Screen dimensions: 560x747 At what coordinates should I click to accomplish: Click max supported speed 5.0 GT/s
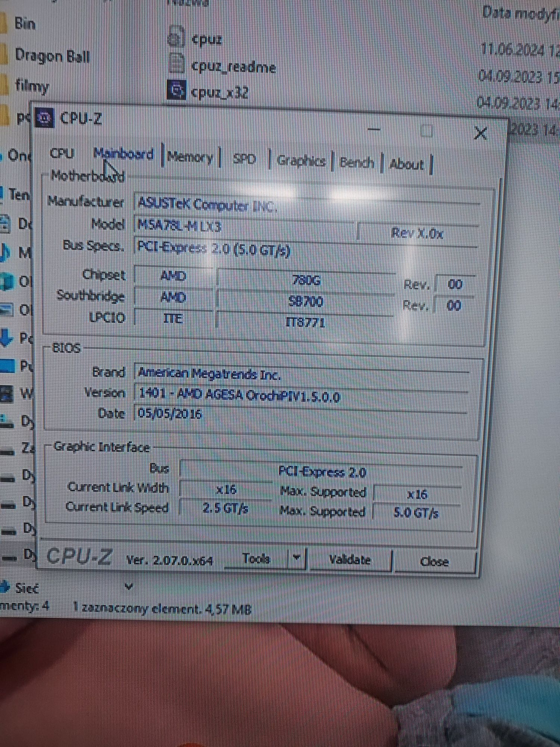(x=417, y=513)
